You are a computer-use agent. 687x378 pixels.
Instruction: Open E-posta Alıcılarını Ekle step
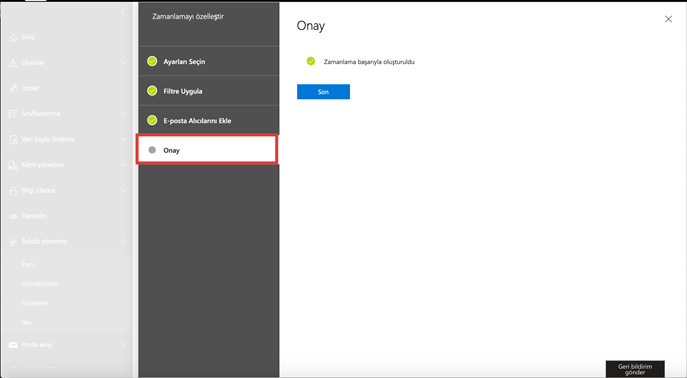click(x=209, y=120)
